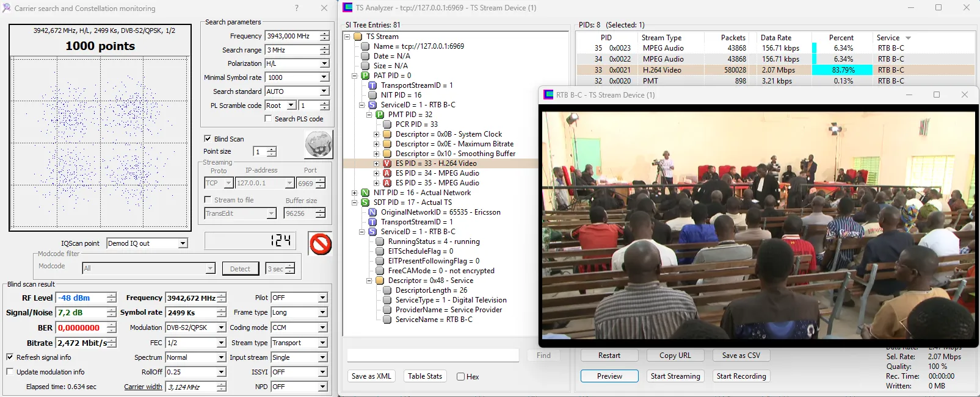Click the search text field beside Find

click(x=433, y=356)
